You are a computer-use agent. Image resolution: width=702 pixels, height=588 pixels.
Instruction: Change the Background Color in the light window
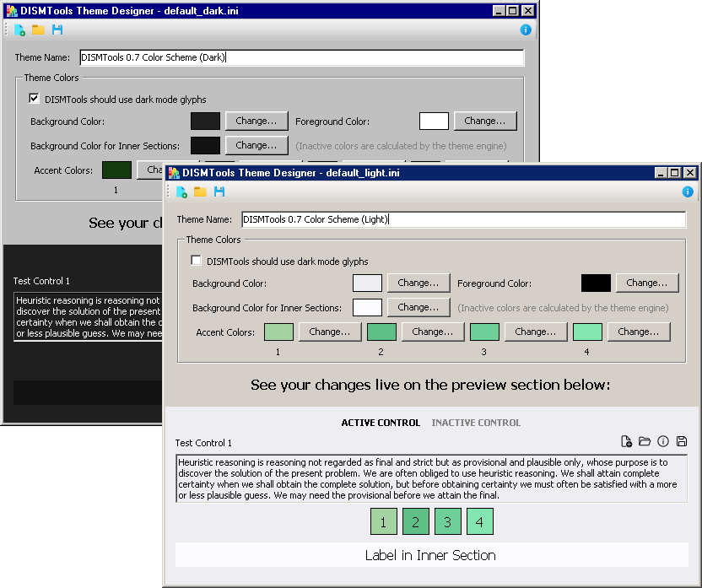(418, 283)
